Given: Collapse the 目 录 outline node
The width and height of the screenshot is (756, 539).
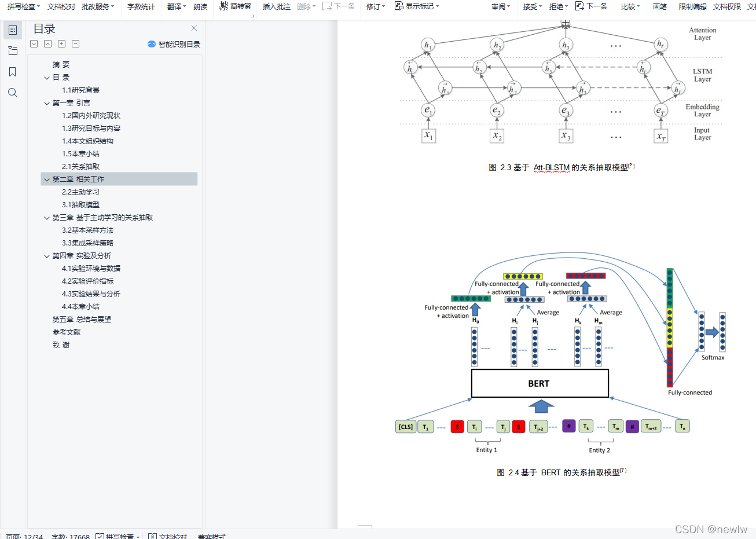Looking at the screenshot, I should pyautogui.click(x=47, y=78).
